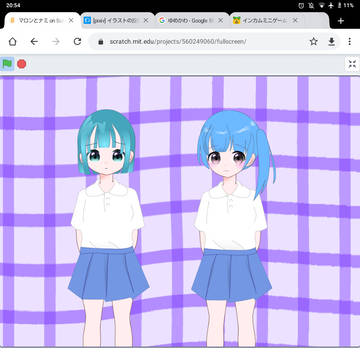Click the teal-haired girl character

(x=108, y=228)
